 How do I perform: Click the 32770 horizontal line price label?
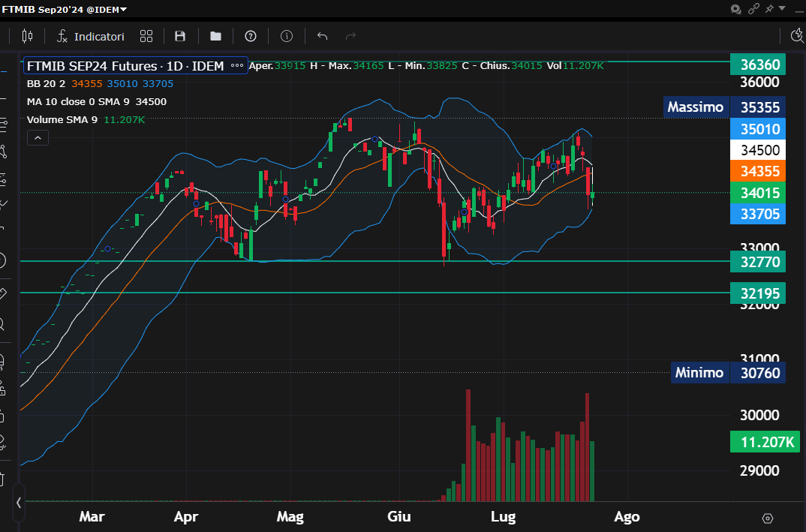(x=758, y=262)
